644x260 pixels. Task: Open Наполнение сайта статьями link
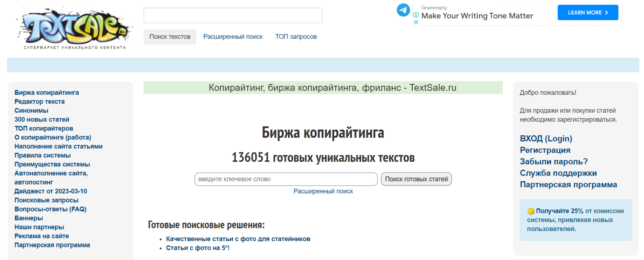pos(59,146)
